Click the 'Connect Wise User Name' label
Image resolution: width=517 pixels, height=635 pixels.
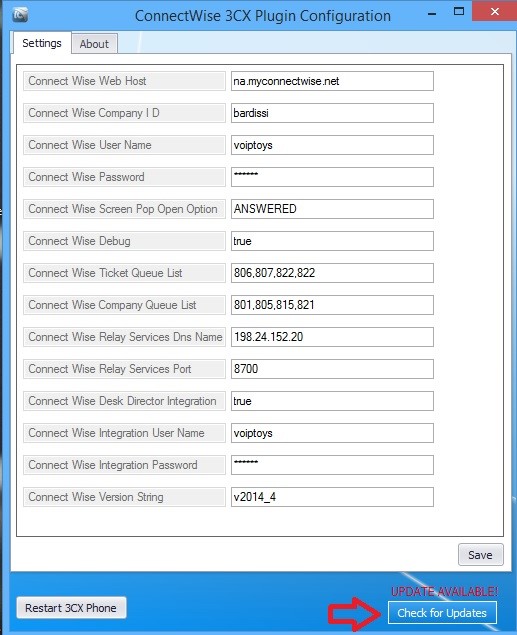pyautogui.click(x=124, y=145)
